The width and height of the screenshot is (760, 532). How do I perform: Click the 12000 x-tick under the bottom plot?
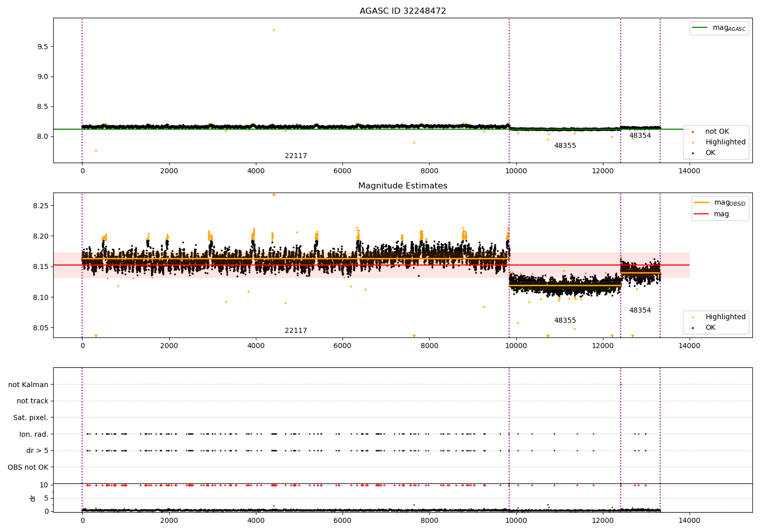pos(603,521)
